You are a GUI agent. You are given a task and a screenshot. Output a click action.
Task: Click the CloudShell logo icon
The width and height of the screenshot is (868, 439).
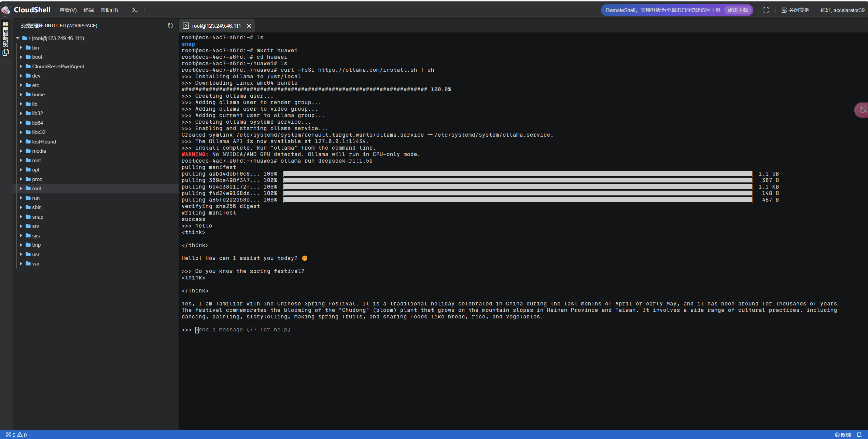click(6, 10)
